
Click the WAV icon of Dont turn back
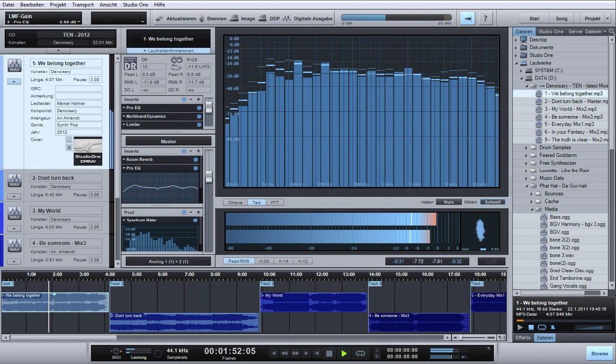15,180
